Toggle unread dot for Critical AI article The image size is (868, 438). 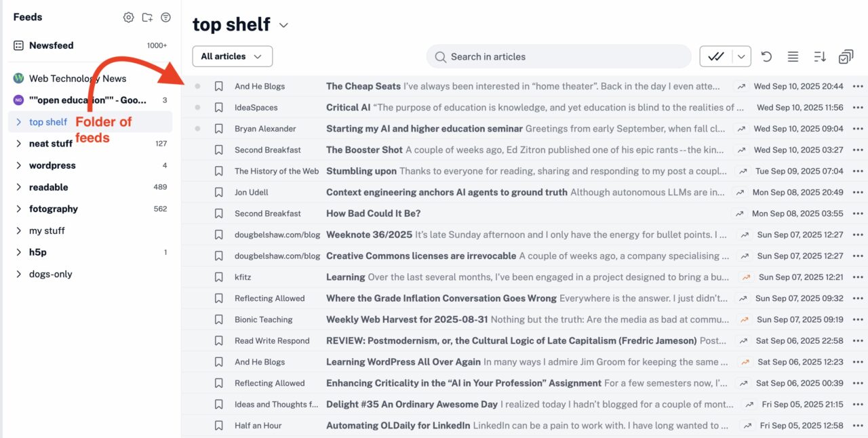tap(197, 107)
